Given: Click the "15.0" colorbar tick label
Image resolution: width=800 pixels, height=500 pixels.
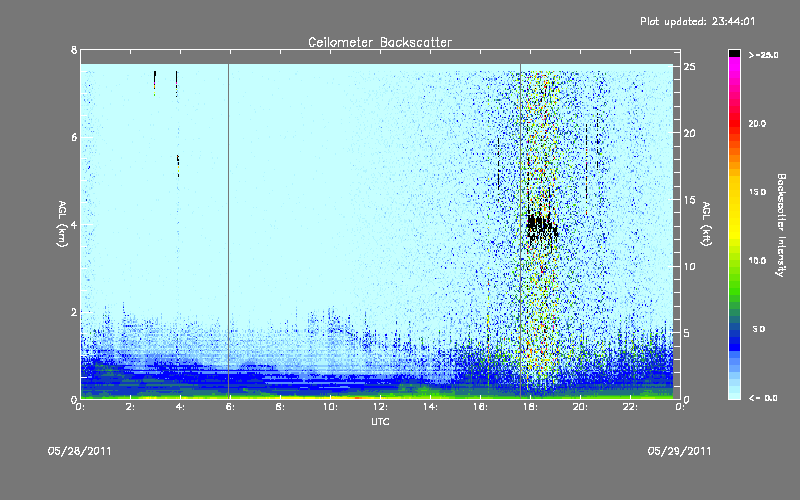Looking at the screenshot, I should pos(757,192).
